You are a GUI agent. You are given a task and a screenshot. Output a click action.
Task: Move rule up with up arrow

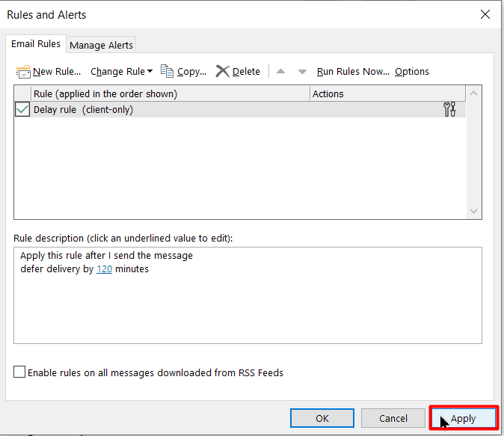(x=281, y=72)
